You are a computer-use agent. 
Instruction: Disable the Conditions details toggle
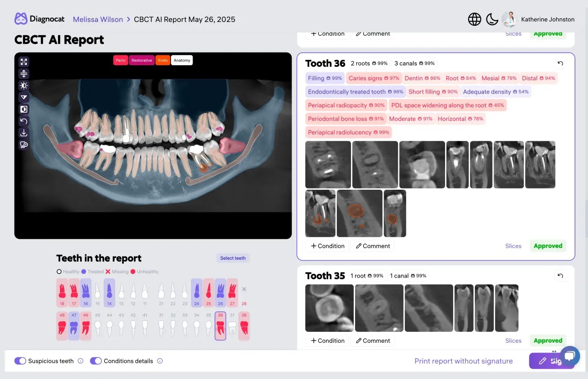pos(96,361)
